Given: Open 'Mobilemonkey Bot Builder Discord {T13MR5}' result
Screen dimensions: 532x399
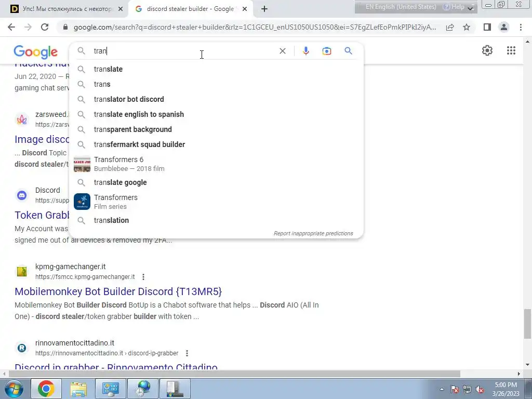Looking at the screenshot, I should click(118, 291).
